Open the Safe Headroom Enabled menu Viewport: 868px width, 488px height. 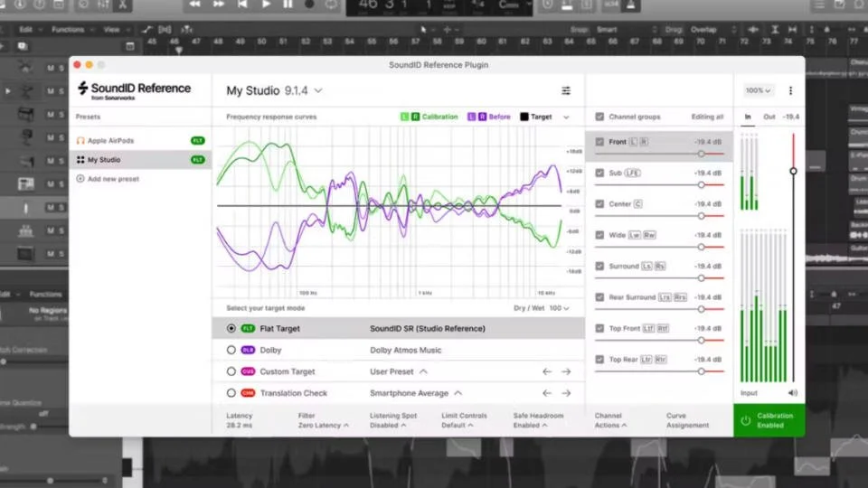pyautogui.click(x=538, y=420)
